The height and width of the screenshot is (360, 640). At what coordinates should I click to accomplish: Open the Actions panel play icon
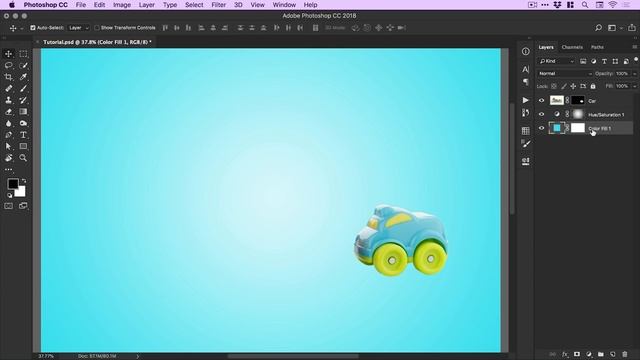click(x=526, y=100)
